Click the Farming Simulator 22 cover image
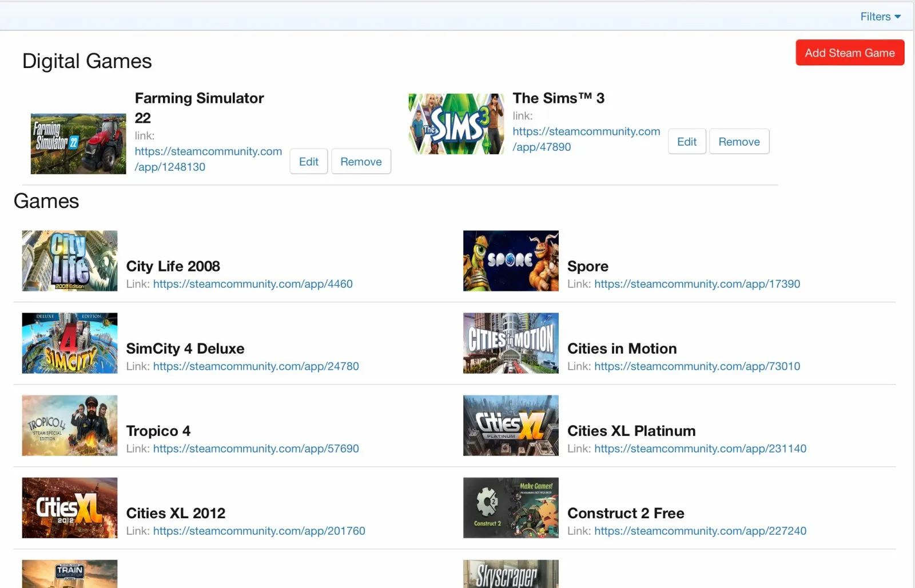 point(78,143)
